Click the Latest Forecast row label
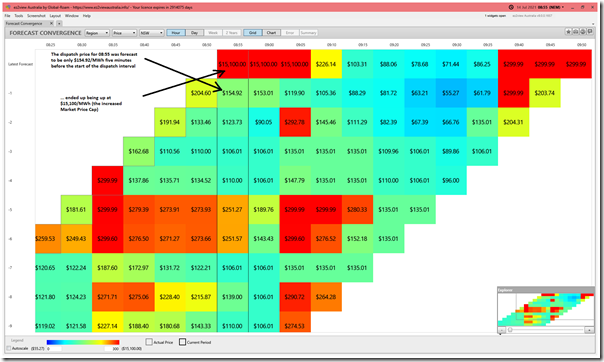 [20, 64]
